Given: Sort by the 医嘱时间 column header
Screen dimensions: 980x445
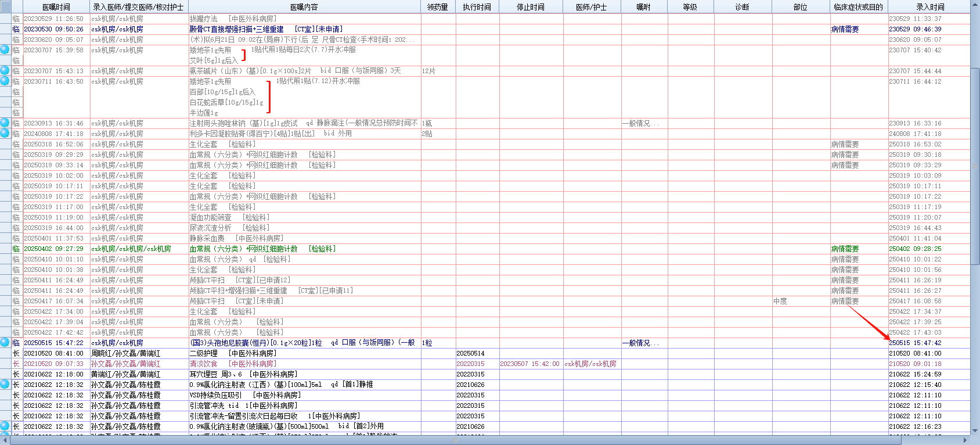Looking at the screenshot, I should click(x=56, y=7).
